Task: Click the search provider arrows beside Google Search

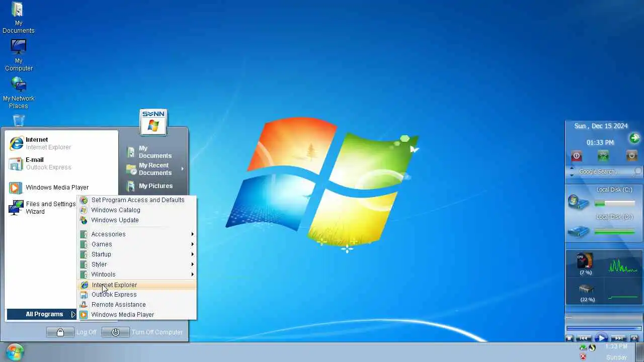Action: (x=572, y=172)
